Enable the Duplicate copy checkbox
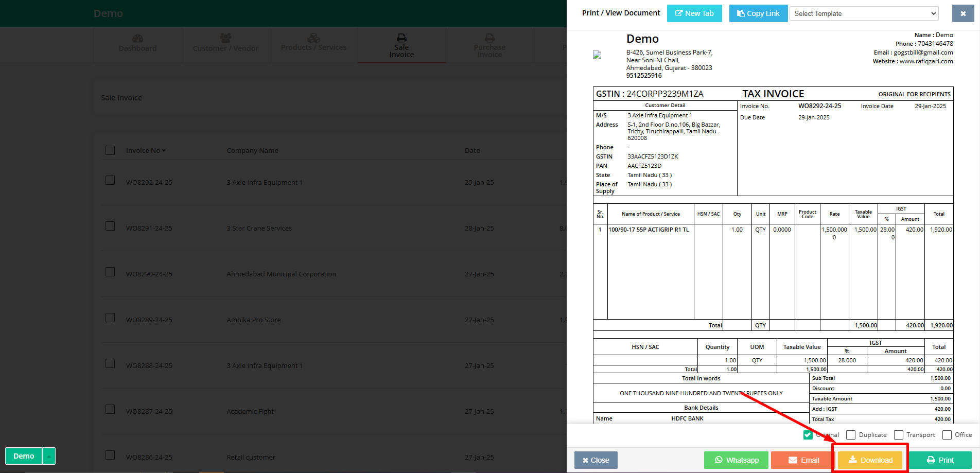The height and width of the screenshot is (473, 980). click(x=850, y=435)
